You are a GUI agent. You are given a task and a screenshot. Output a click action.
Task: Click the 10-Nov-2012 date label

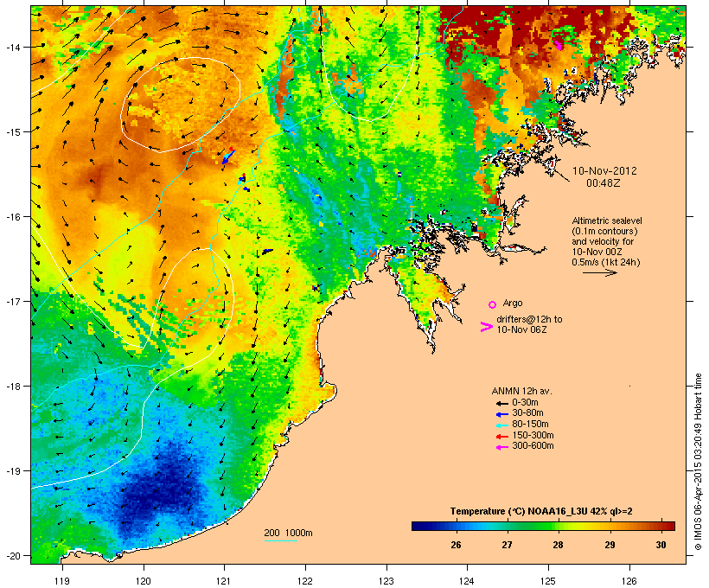point(604,171)
